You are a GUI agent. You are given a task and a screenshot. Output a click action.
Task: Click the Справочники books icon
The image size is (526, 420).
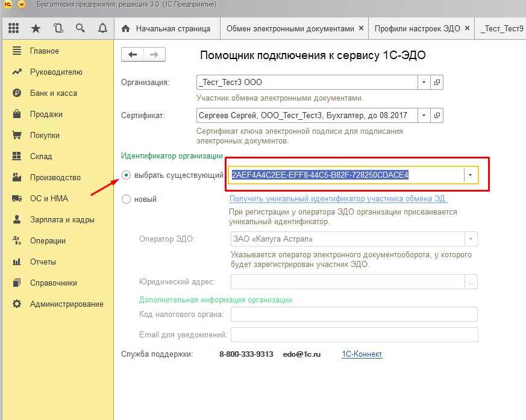17,283
